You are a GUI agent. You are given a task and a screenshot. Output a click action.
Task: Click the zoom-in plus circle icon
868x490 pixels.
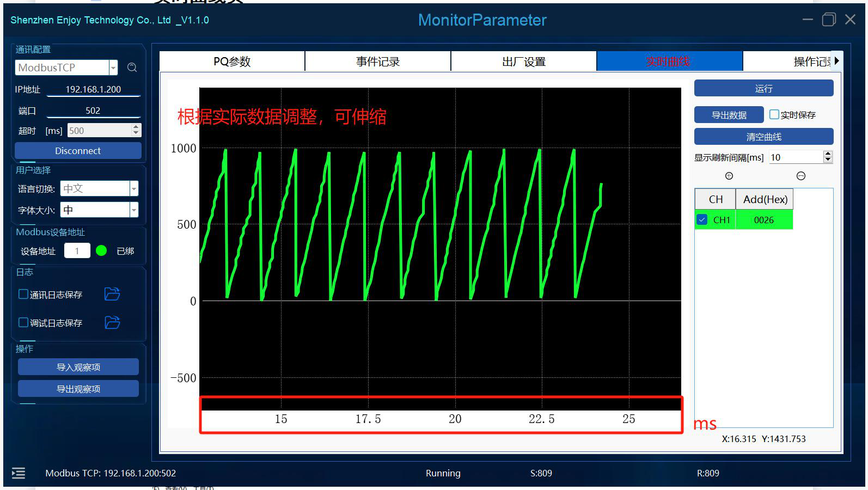[729, 176]
